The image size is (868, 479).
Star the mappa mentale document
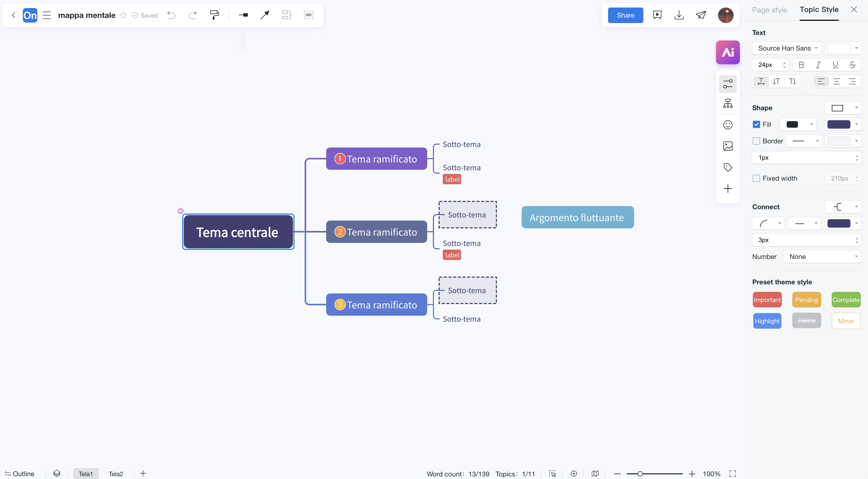click(x=123, y=15)
